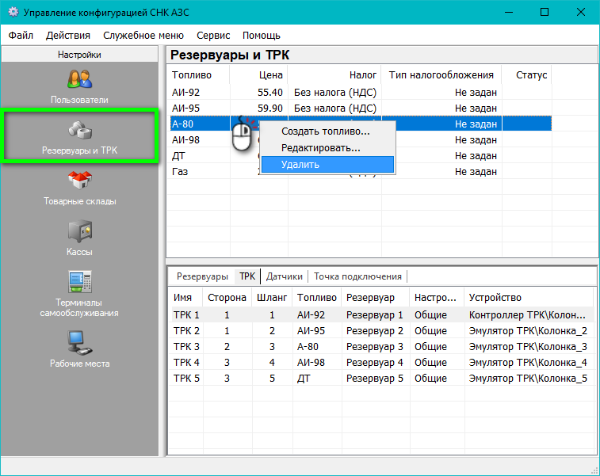Switch to the Датчики tab
Image resolution: width=600 pixels, height=476 pixels.
tap(284, 276)
